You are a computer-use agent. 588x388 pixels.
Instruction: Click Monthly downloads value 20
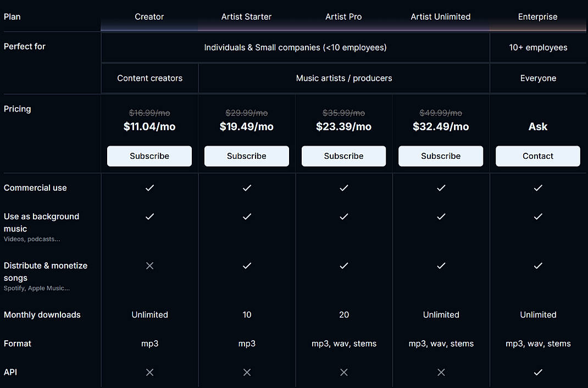[x=344, y=315]
